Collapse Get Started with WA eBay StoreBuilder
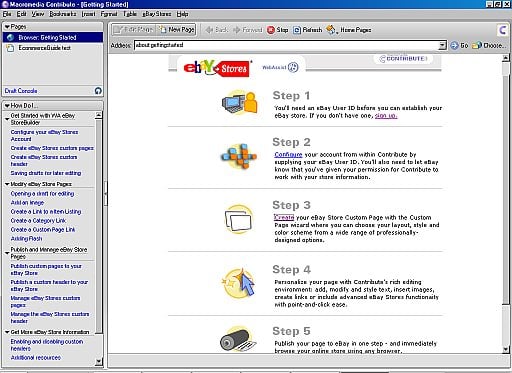Image resolution: width=512 pixels, height=373 pixels. click(7, 119)
